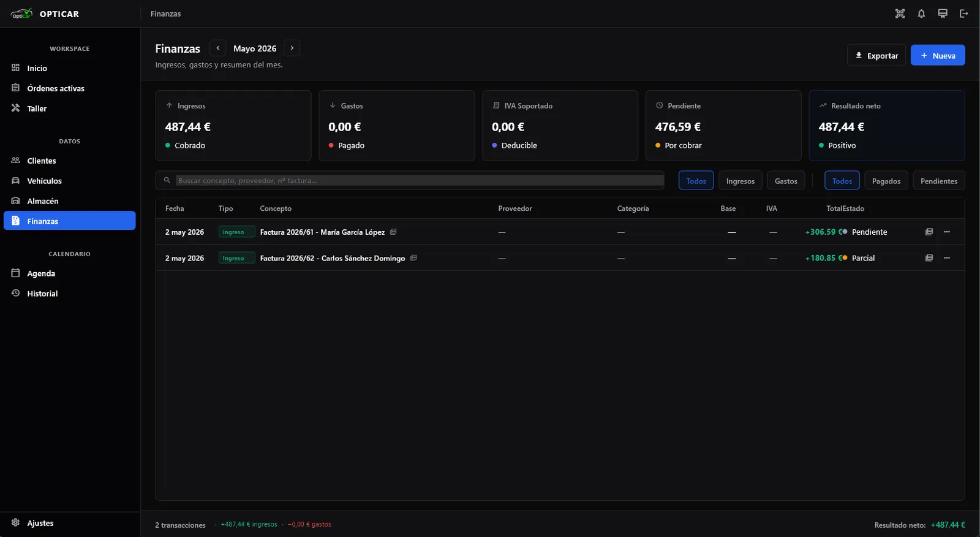Click amount +306.59 €
This screenshot has height=537, width=980.
tap(823, 232)
